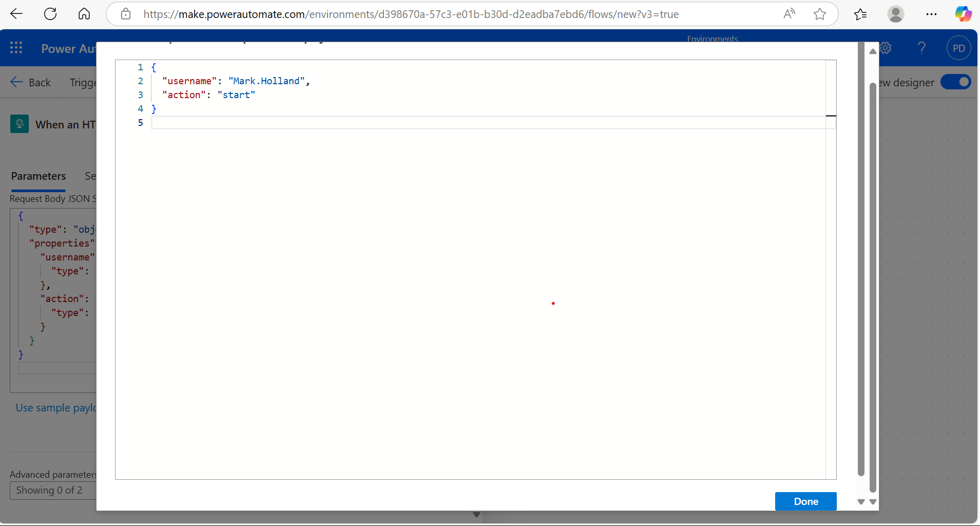Click Back to leave the flow
This screenshot has height=526, width=980.
point(31,82)
